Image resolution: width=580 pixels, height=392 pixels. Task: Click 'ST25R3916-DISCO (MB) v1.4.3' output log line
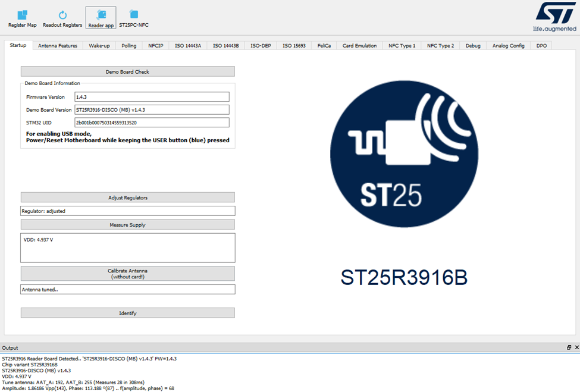tap(36, 371)
